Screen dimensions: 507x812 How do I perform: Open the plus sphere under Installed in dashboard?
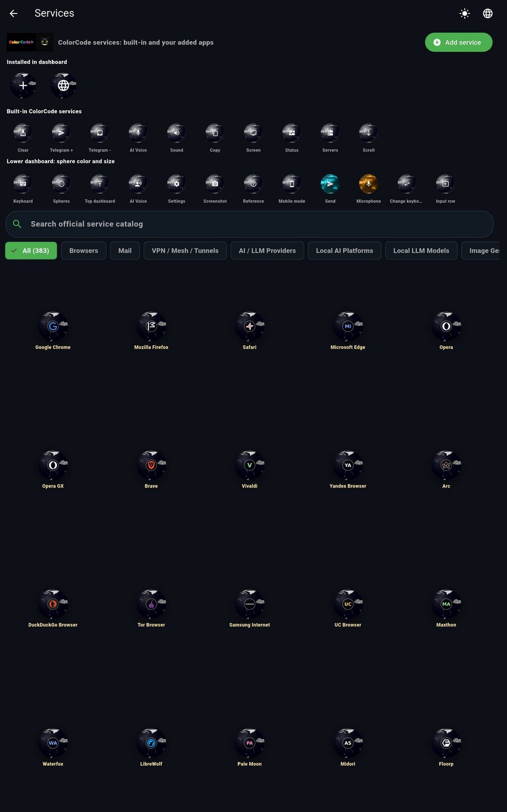coord(23,86)
